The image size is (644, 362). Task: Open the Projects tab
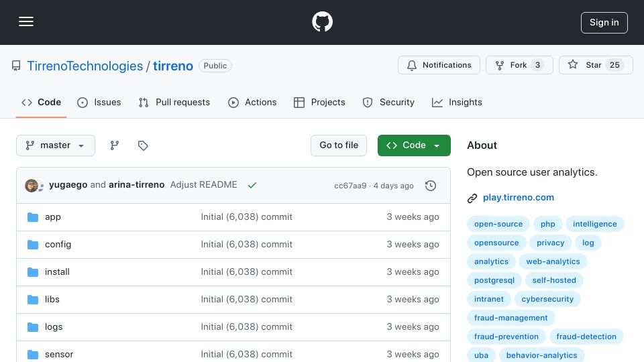(x=319, y=102)
